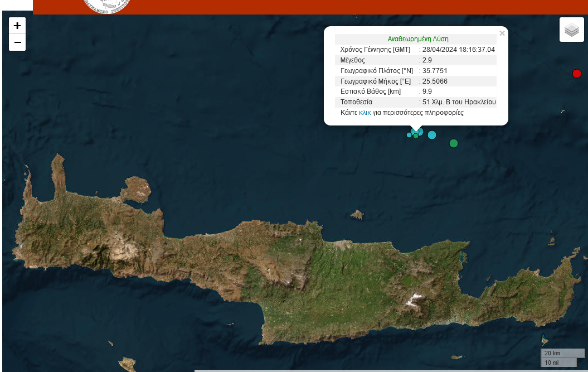Select the red earthquake marker
Viewport: 588px width, 372px height.
click(x=577, y=74)
